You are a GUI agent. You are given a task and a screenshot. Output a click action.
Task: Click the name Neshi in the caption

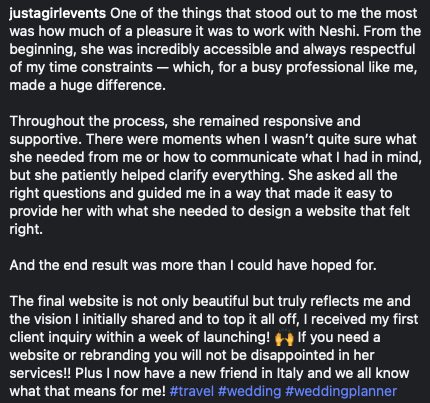339,31
